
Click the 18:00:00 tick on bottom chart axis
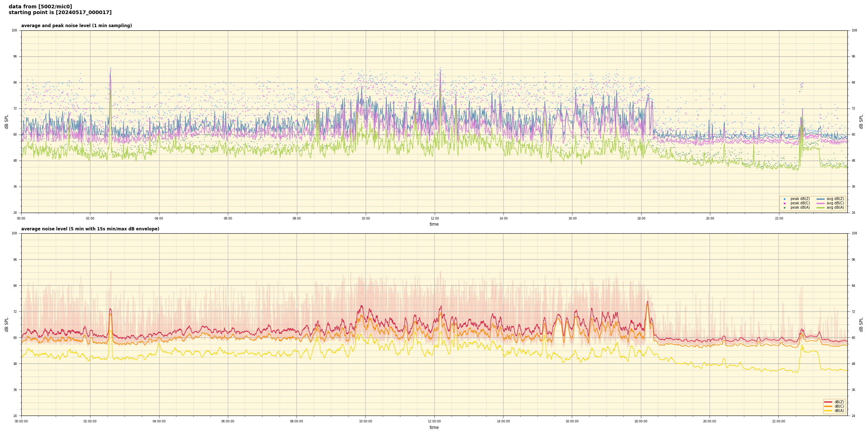point(641,421)
